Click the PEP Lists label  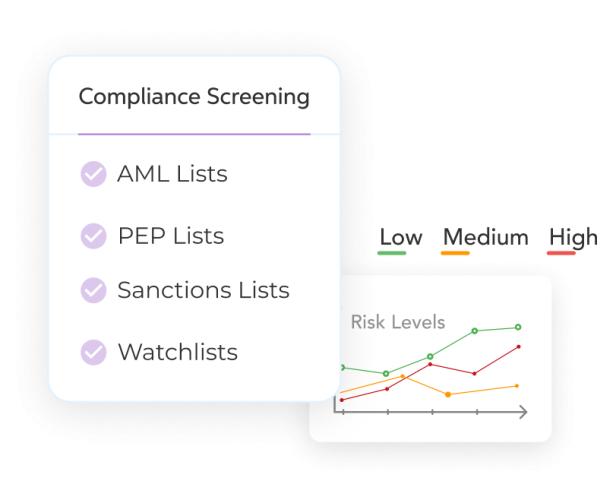[x=170, y=237]
